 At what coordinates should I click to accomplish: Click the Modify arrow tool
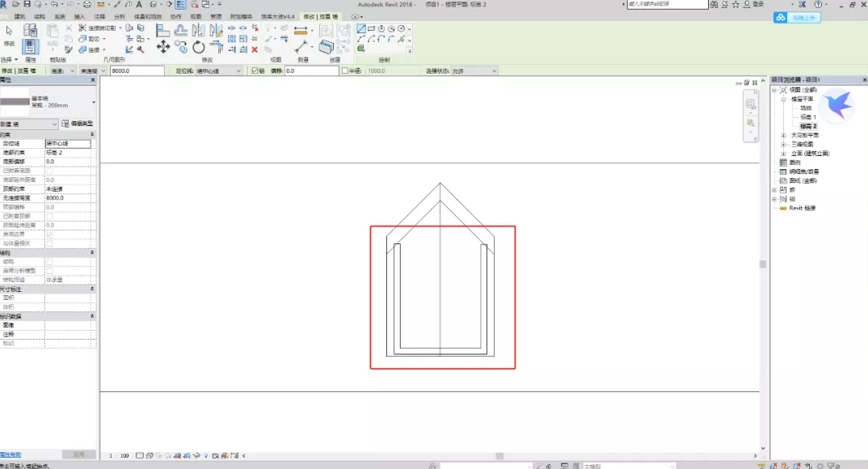pos(9,32)
